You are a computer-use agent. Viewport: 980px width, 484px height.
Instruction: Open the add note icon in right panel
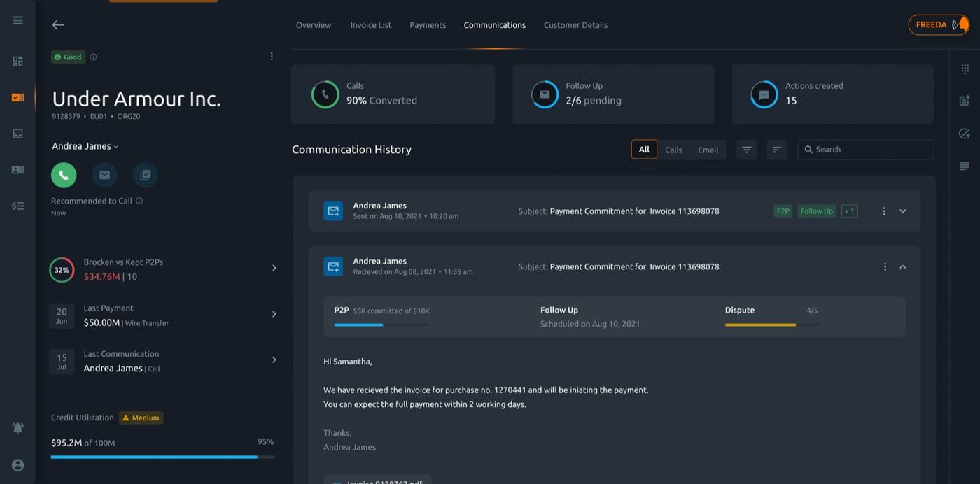click(965, 101)
